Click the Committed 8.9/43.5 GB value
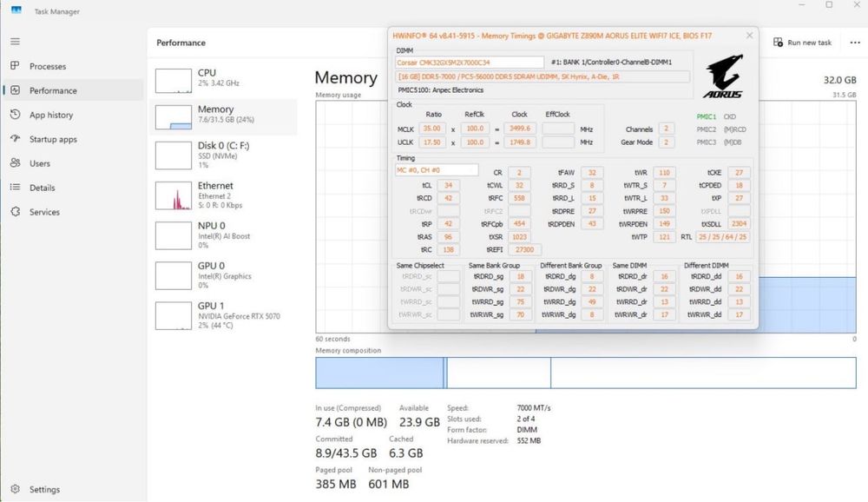The width and height of the screenshot is (868, 502). coord(346,453)
